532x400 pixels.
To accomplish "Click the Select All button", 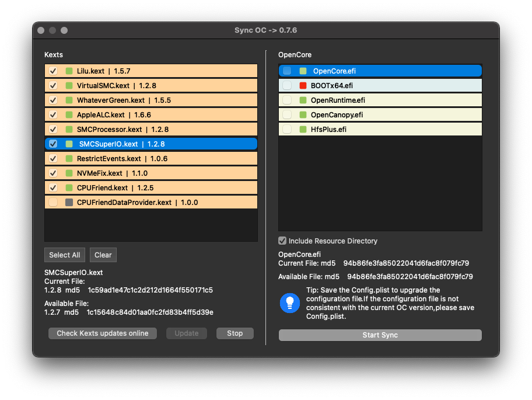I will pyautogui.click(x=65, y=255).
